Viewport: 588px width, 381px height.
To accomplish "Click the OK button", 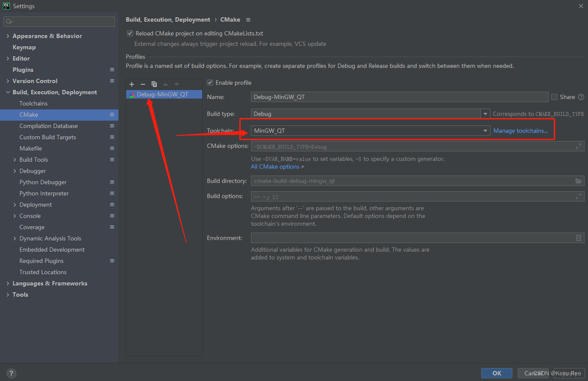I will [x=497, y=373].
